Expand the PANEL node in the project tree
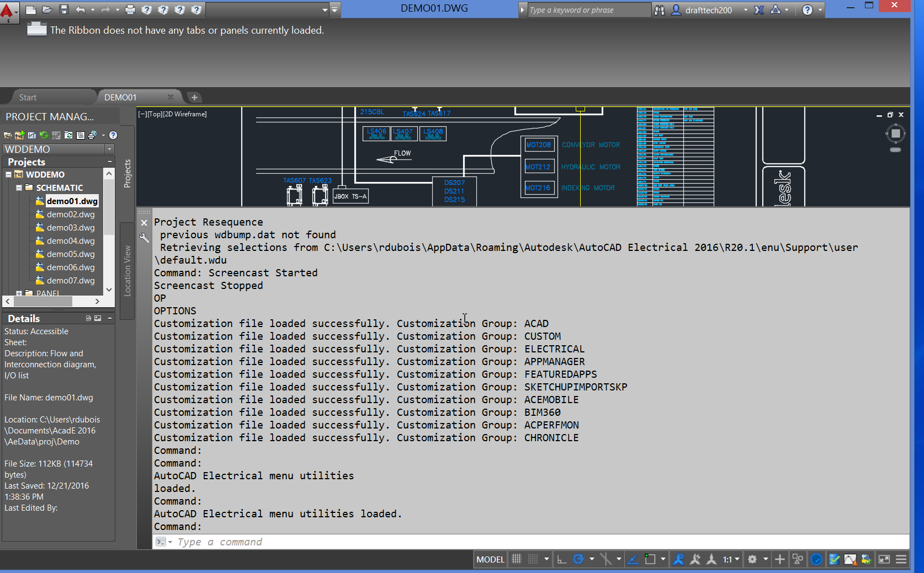This screenshot has width=924, height=573. pos(19,293)
